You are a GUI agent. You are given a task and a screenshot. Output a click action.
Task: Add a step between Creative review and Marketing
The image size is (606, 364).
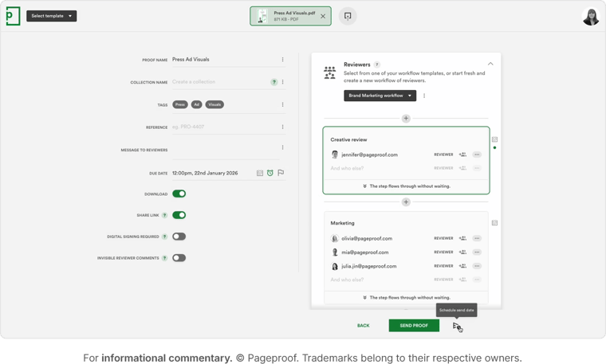point(406,202)
